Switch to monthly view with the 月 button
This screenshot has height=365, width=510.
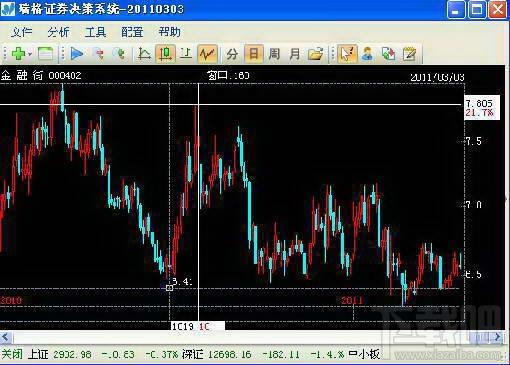[295, 54]
